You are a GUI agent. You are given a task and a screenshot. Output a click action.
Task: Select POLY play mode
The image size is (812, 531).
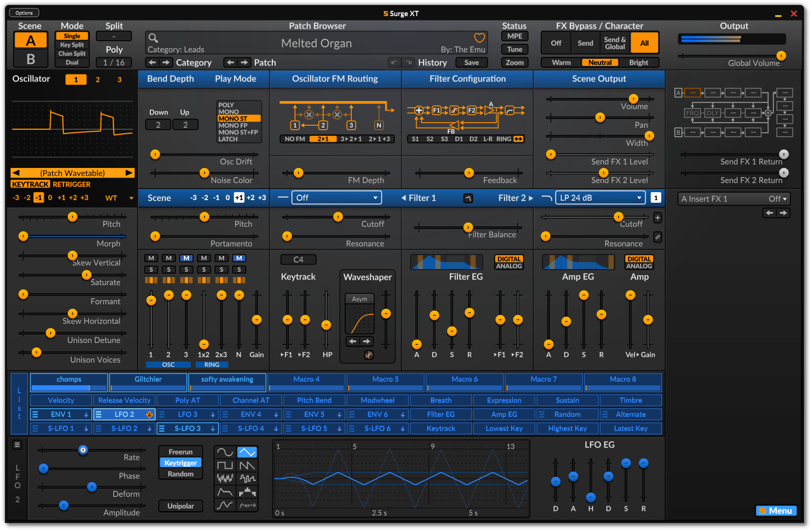click(226, 105)
